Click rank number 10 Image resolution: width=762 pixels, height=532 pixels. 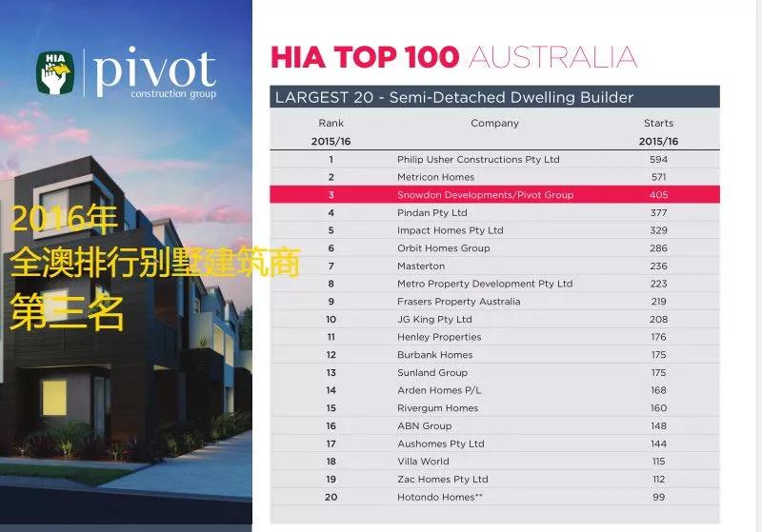(331, 320)
